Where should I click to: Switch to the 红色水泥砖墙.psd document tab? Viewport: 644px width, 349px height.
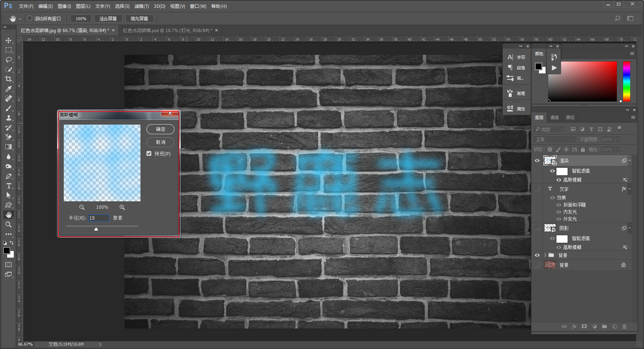pyautogui.click(x=168, y=31)
